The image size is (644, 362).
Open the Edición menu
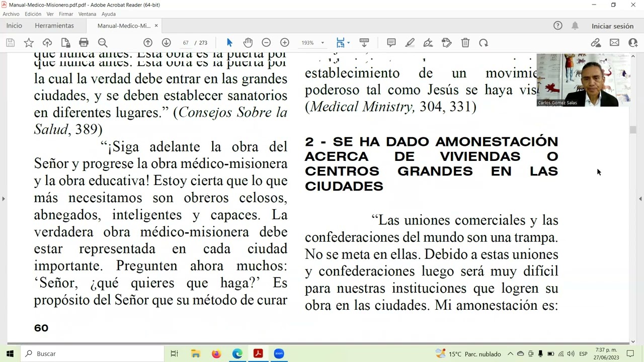coord(33,14)
